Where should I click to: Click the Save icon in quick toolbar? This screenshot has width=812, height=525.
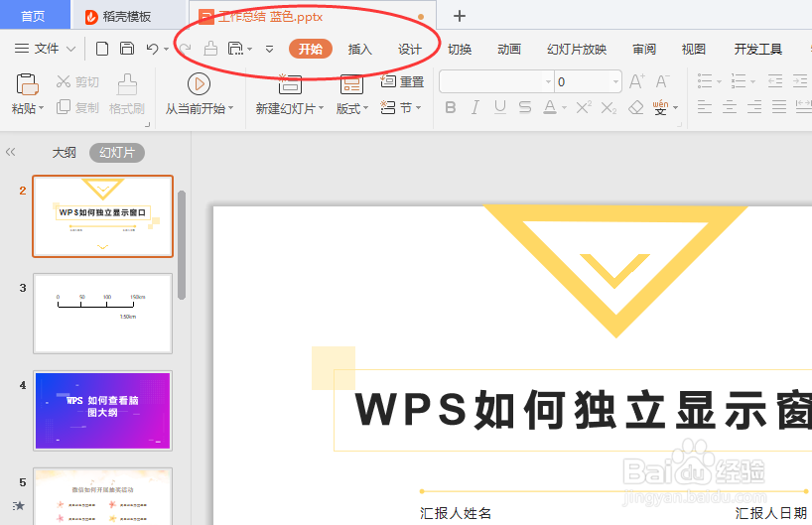click(x=127, y=49)
